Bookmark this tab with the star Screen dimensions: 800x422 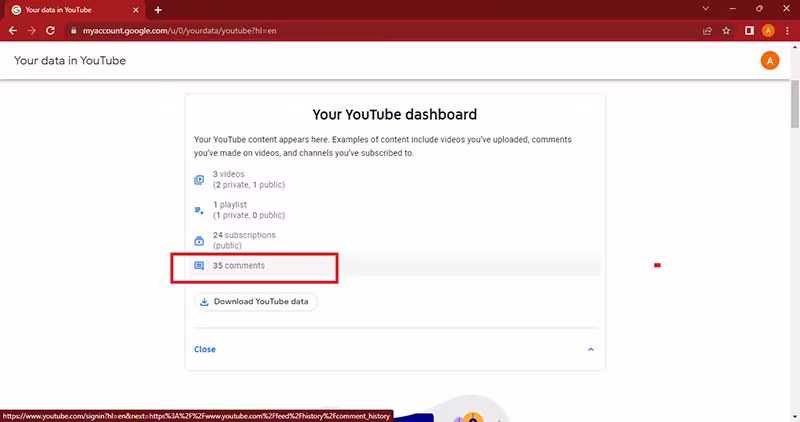pyautogui.click(x=726, y=31)
